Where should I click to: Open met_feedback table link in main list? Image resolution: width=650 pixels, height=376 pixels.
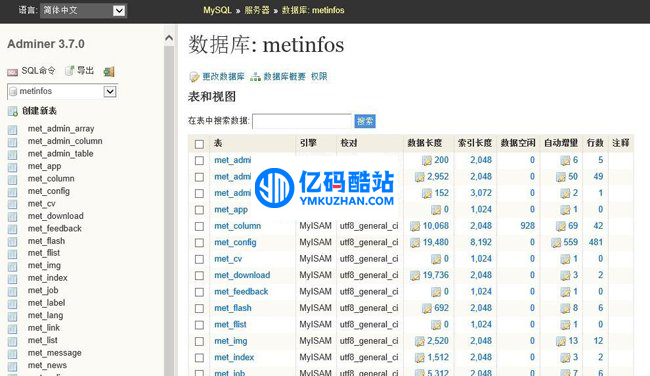(241, 291)
